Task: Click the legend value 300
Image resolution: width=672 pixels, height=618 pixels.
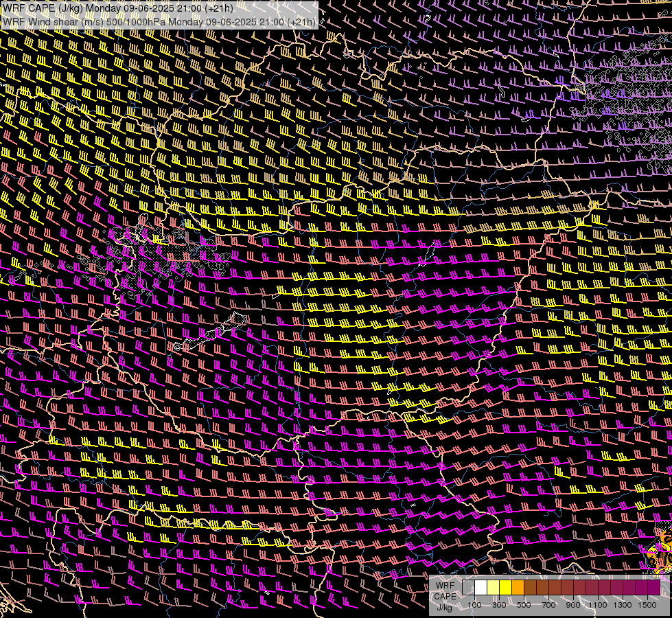Action: pos(499,605)
